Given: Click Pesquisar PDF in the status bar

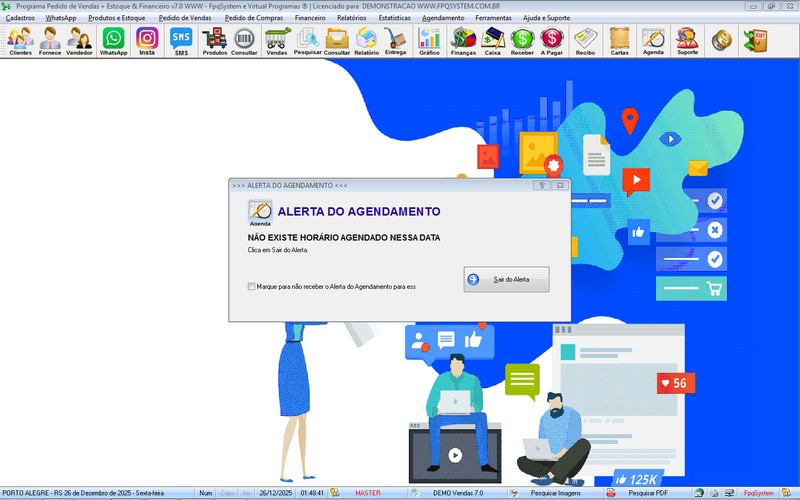Looking at the screenshot, I should pos(647,493).
